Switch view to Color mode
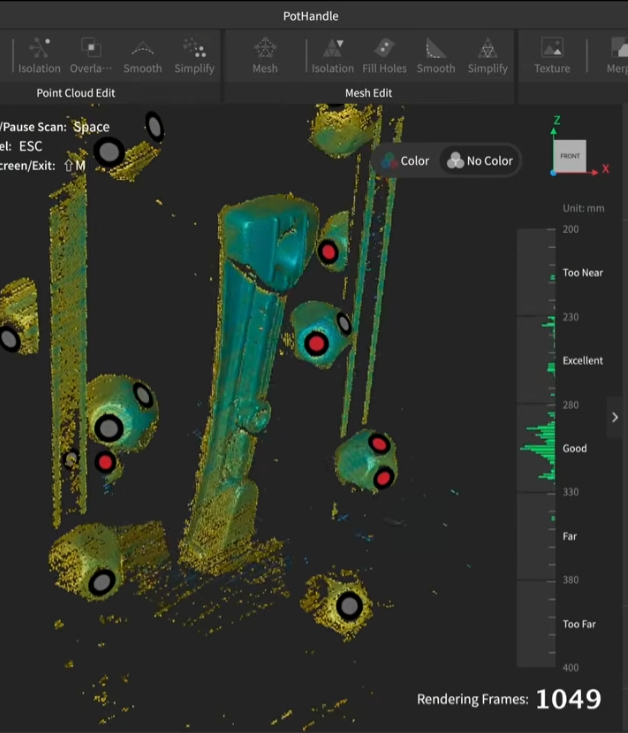 pos(405,161)
